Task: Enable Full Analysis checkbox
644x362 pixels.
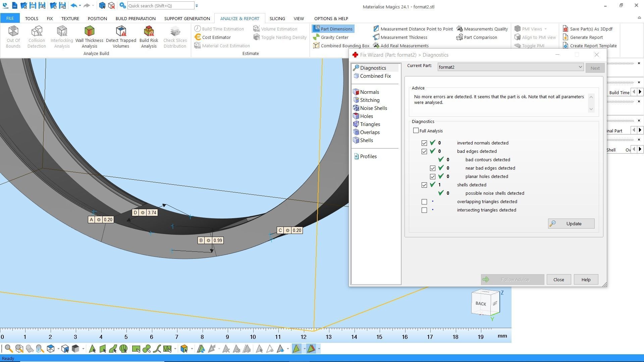Action: (x=416, y=131)
